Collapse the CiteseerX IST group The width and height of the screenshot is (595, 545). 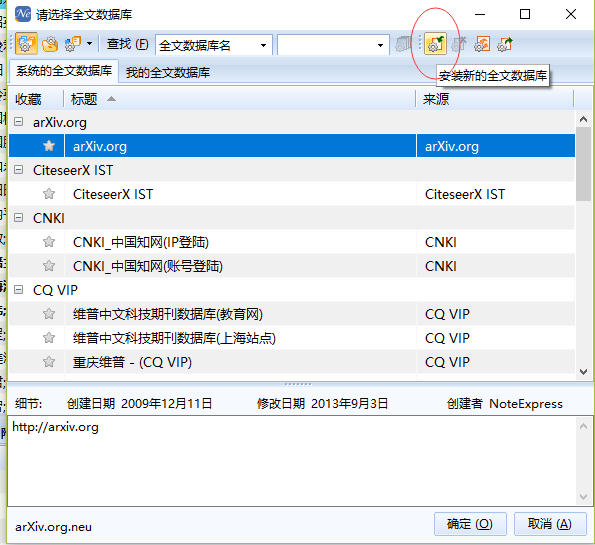18,170
